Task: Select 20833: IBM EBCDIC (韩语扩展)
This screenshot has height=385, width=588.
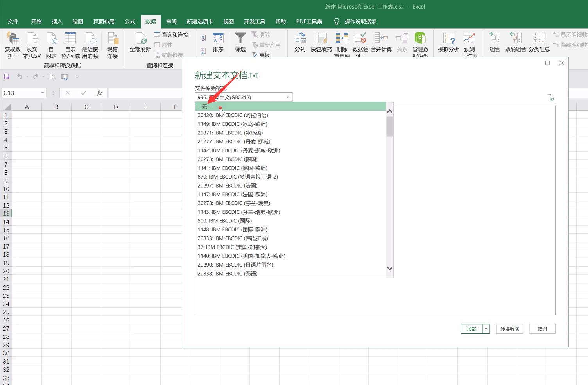Action: 290,238
